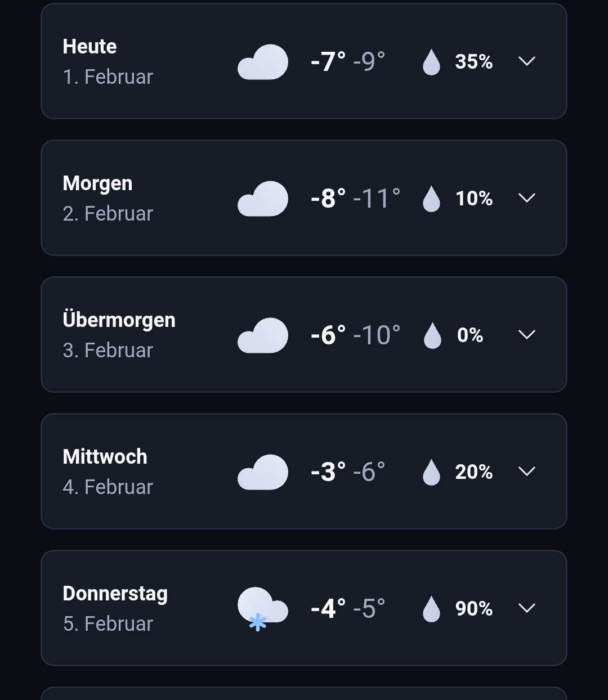Expand the Übermorgen forecast chevron
The width and height of the screenshot is (608, 700).
(x=526, y=335)
